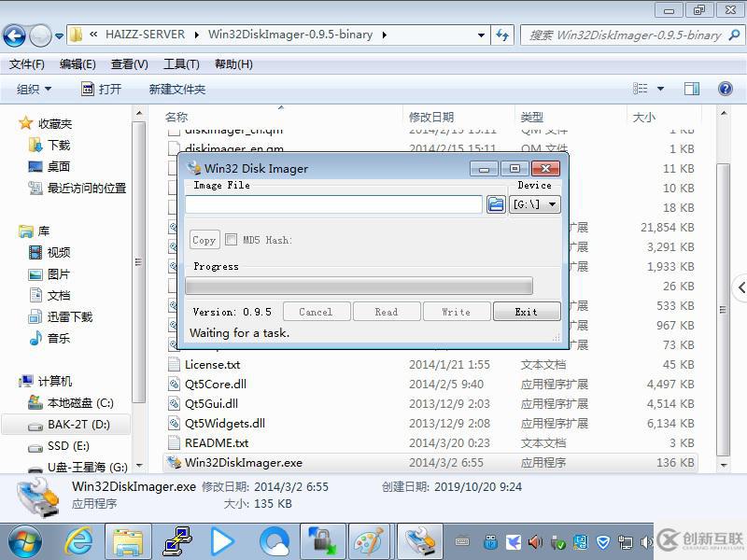Open Paint from the taskbar

pos(370,542)
